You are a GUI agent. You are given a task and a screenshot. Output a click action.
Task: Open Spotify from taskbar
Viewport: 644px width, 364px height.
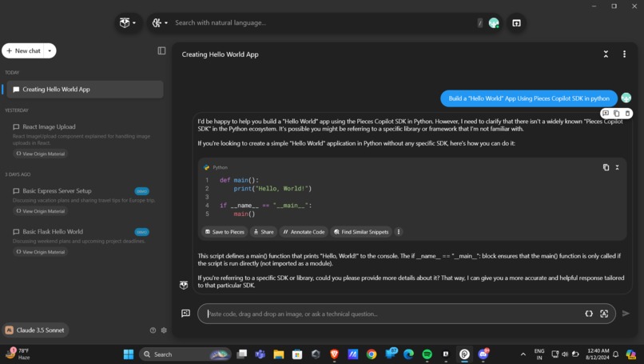(x=427, y=354)
